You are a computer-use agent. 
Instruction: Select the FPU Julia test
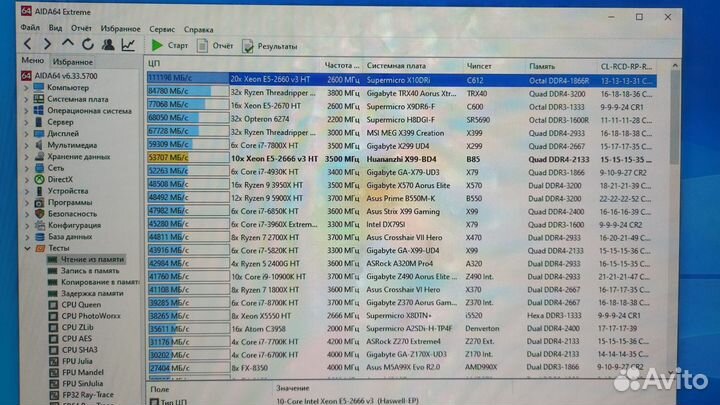tap(77, 361)
